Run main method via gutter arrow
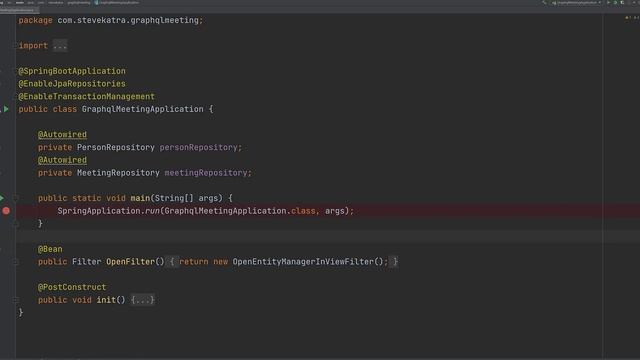 pyautogui.click(x=2, y=198)
